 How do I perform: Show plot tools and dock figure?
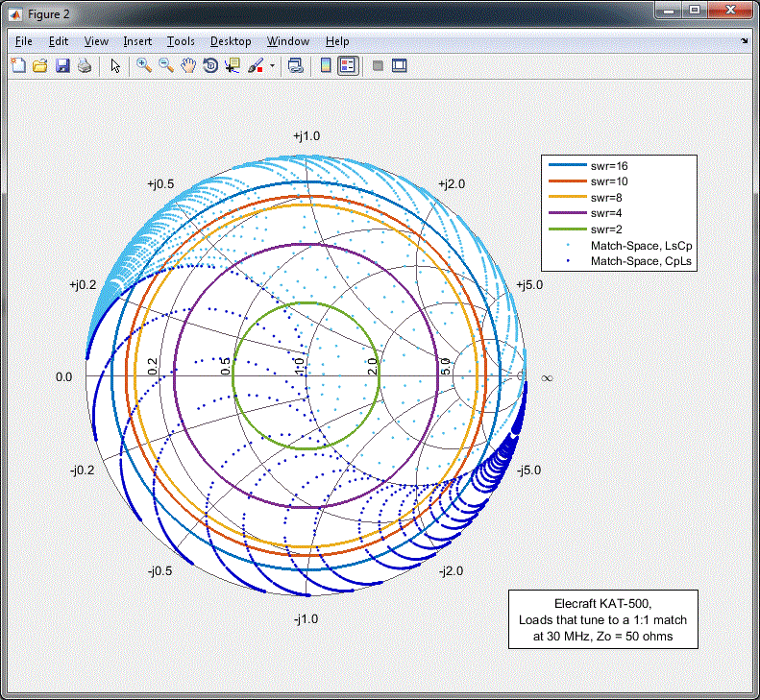pyautogui.click(x=400, y=65)
